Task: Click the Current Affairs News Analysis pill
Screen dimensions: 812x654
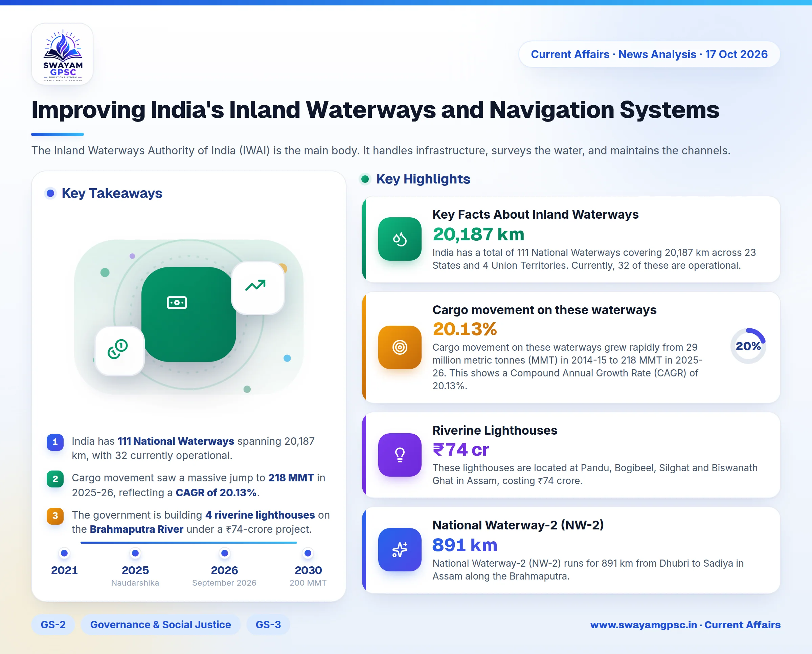Action: coord(649,54)
